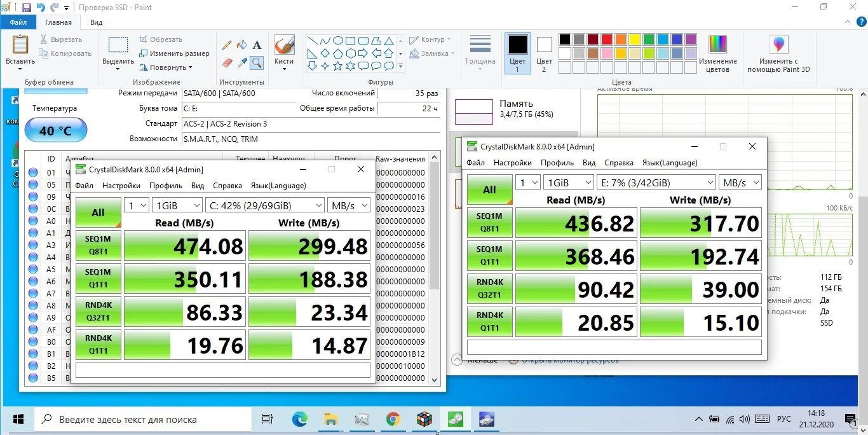Screen dimensions: 868x435
Task: Activate the Цвет 1 color selector
Action: pyautogui.click(x=517, y=53)
